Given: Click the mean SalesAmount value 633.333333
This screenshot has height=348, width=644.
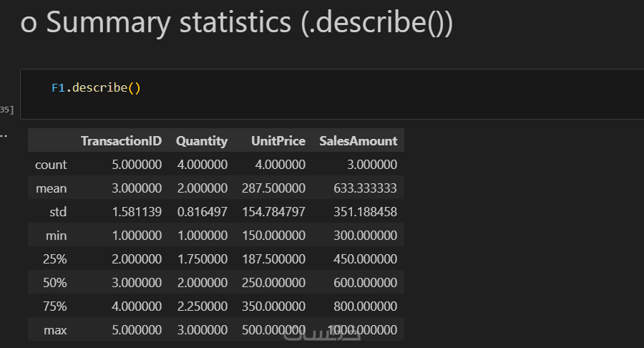Looking at the screenshot, I should [365, 188].
